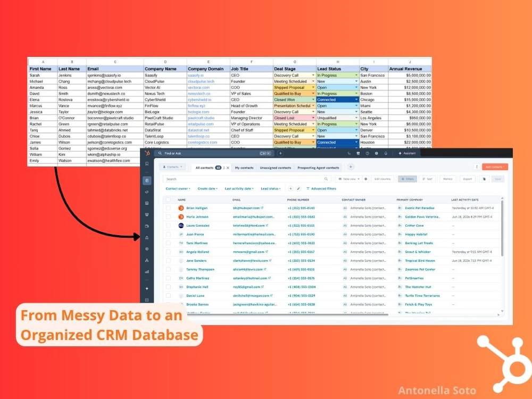Click the Export button
The height and width of the screenshot is (399, 532).
468,179
